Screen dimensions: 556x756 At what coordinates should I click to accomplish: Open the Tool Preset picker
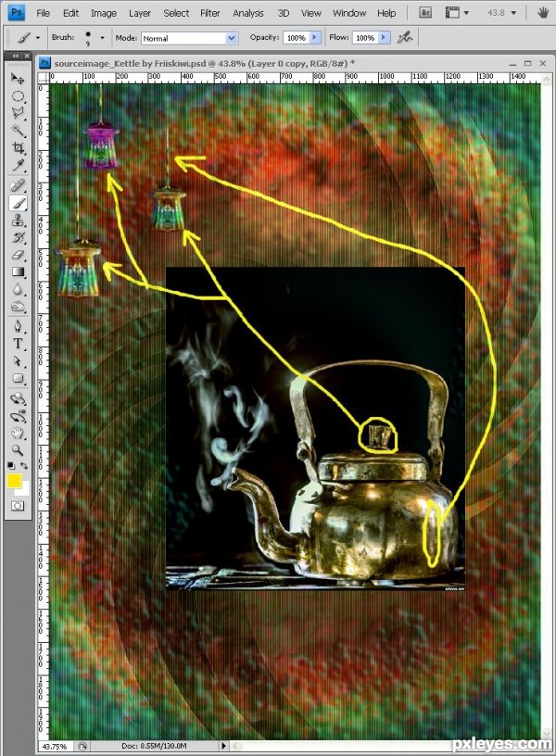(x=28, y=37)
